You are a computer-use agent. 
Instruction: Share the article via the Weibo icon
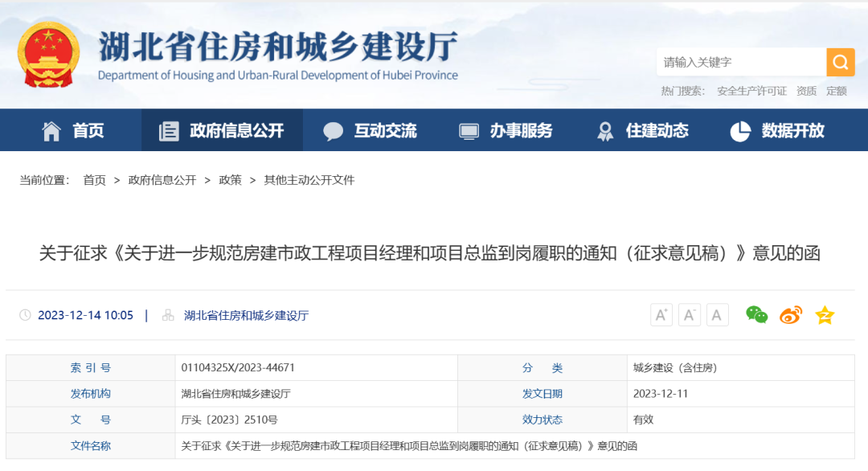click(x=789, y=315)
